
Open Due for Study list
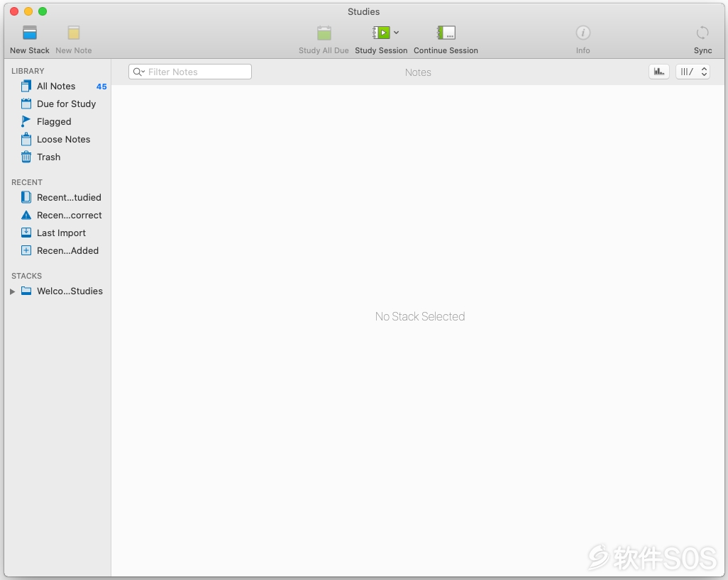(x=58, y=104)
